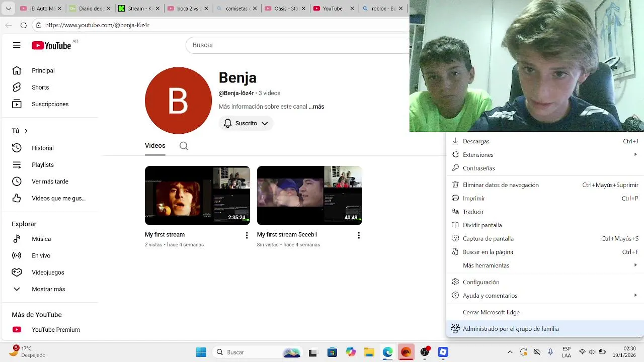Show hidden system tray icons
Viewport: 644px width, 362px height.
510,352
